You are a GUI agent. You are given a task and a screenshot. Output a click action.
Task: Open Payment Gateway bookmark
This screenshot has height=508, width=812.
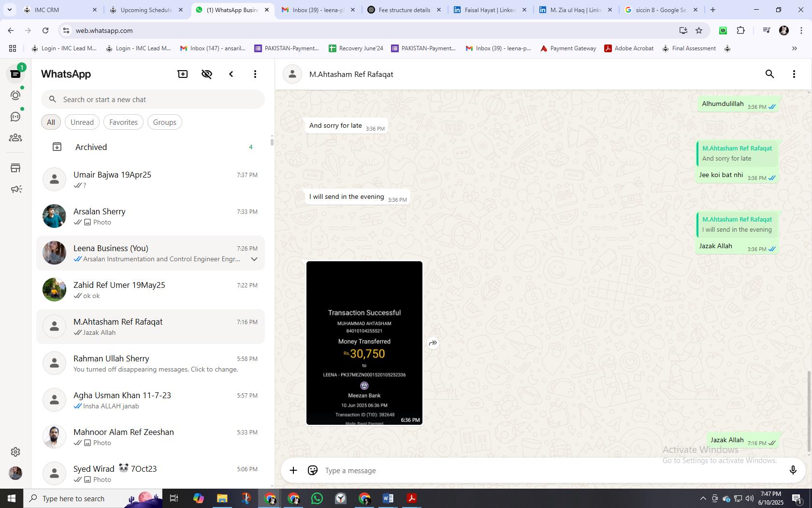[x=568, y=48]
